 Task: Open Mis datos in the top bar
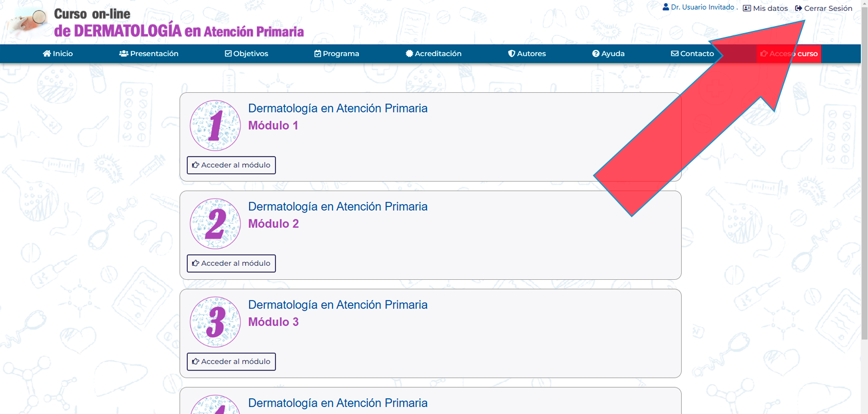pos(765,8)
